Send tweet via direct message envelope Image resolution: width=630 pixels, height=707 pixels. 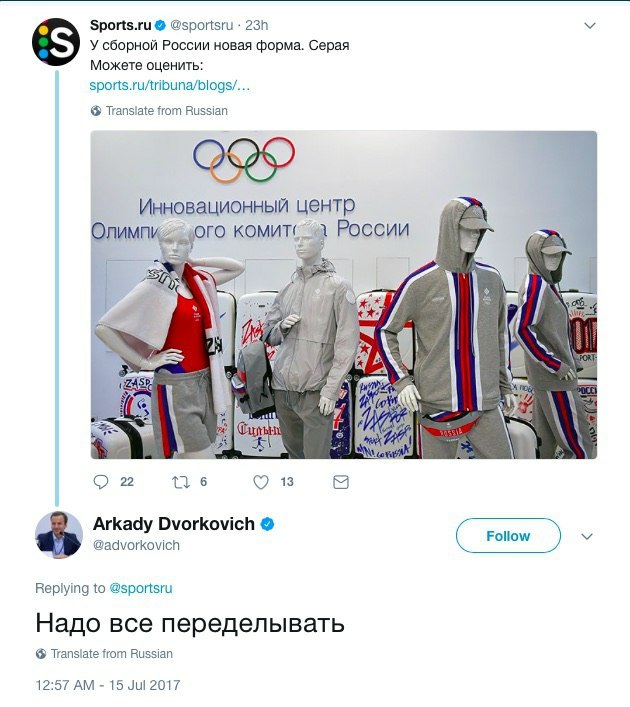click(341, 482)
